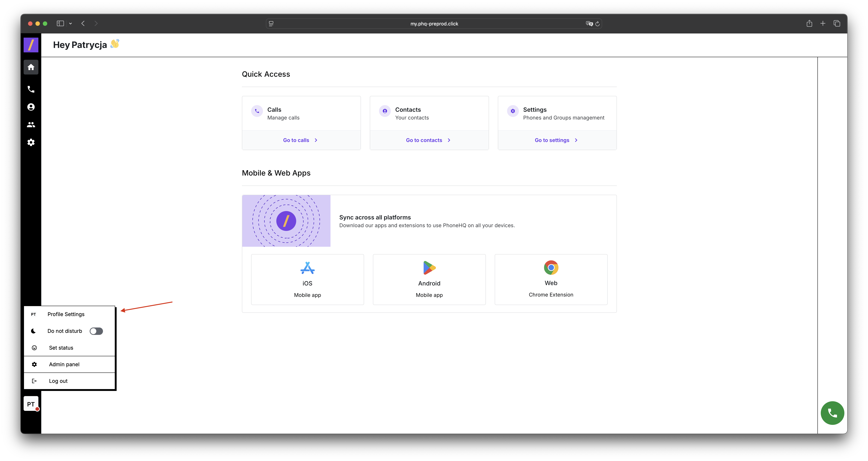Click the PT avatar in sidebar bottom

point(31,404)
